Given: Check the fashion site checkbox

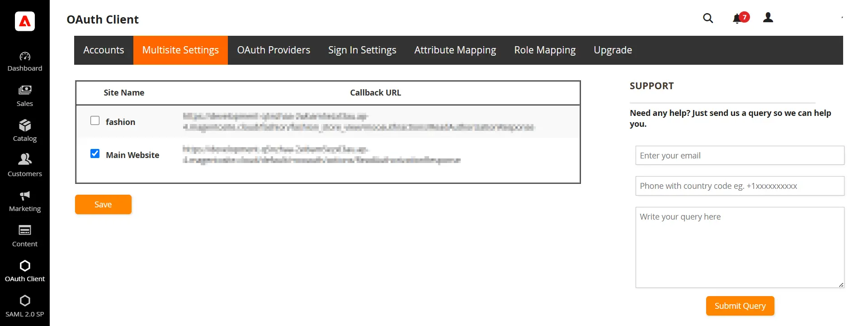Looking at the screenshot, I should [x=95, y=120].
